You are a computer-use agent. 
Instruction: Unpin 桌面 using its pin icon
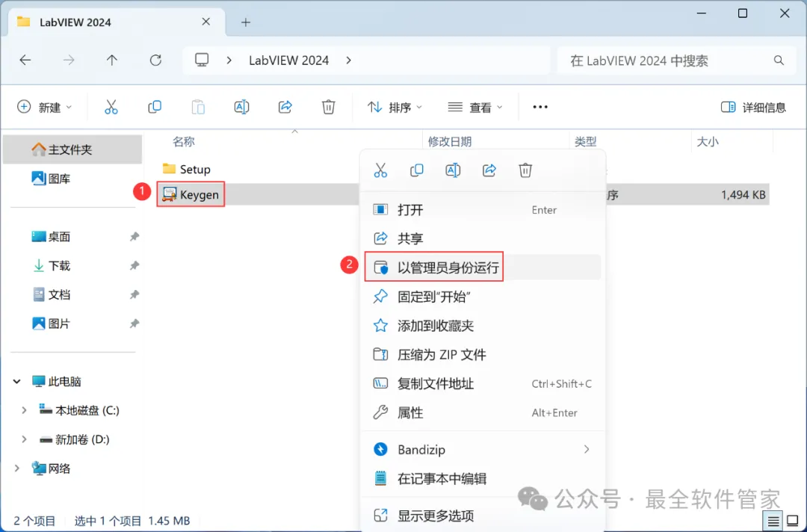coord(134,237)
